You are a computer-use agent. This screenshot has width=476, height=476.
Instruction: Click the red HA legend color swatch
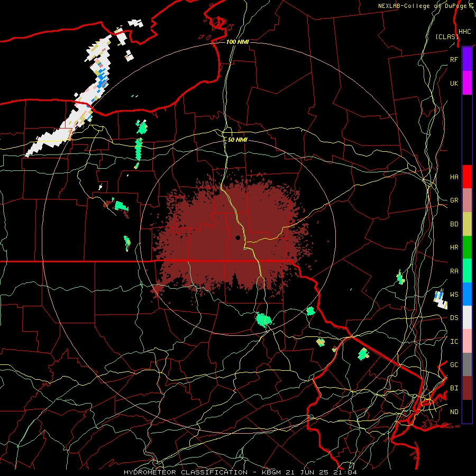coord(467,177)
